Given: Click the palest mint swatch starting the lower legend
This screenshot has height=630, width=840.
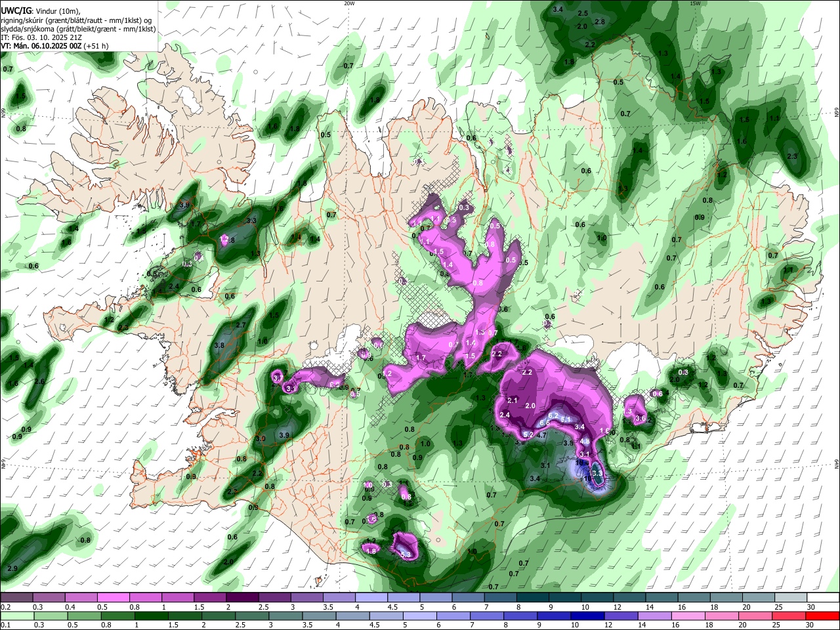Looking at the screenshot, I should [x=16, y=616].
